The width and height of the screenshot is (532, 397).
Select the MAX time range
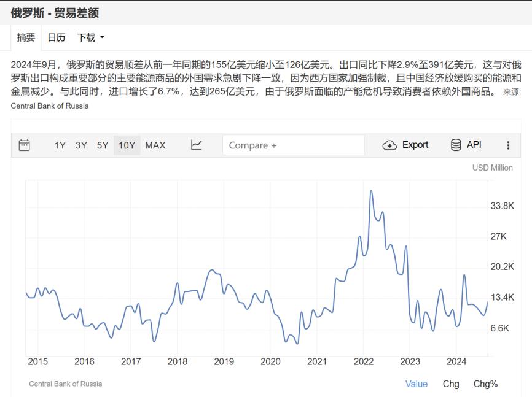(x=155, y=145)
